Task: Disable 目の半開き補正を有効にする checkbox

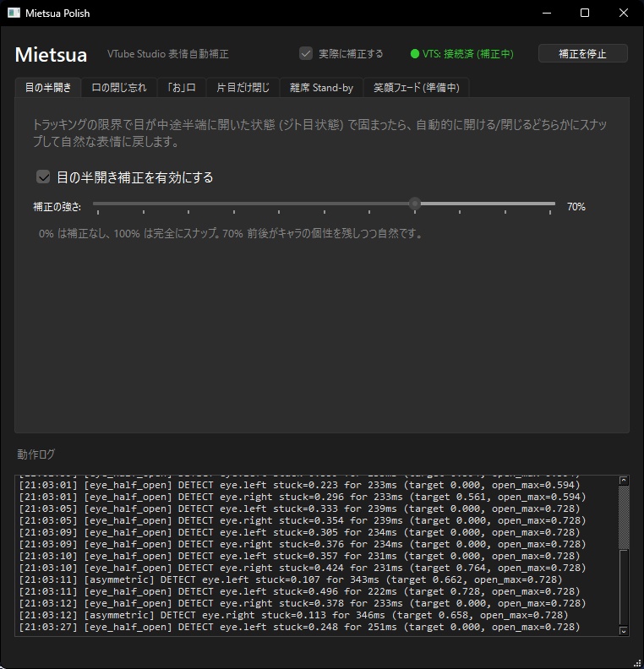Action: tap(43, 177)
